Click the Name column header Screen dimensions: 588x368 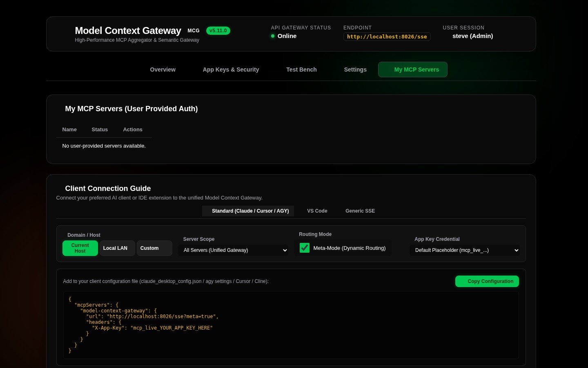click(x=69, y=130)
